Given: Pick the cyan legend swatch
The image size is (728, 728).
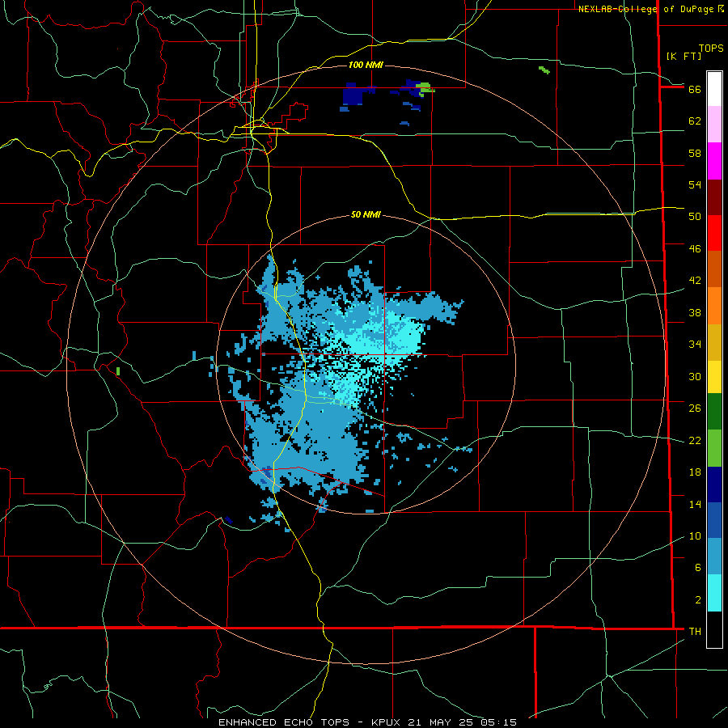Looking at the screenshot, I should pyautogui.click(x=714, y=593).
